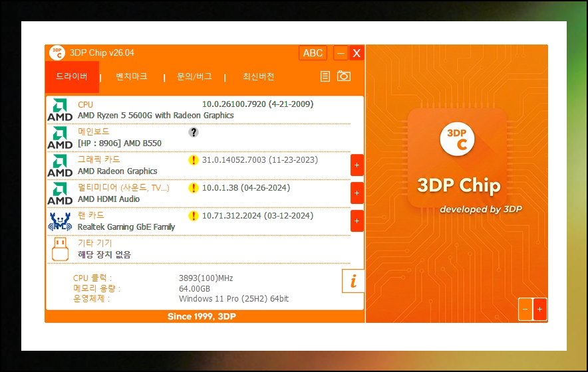
Task: Click warning icon beside Realtek LAN version
Action: 193,216
